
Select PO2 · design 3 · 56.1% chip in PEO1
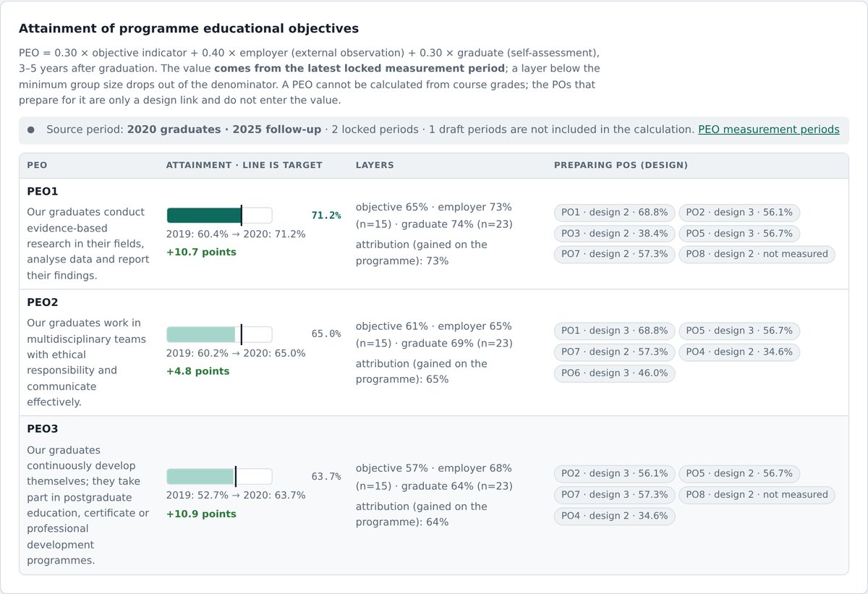(x=739, y=213)
